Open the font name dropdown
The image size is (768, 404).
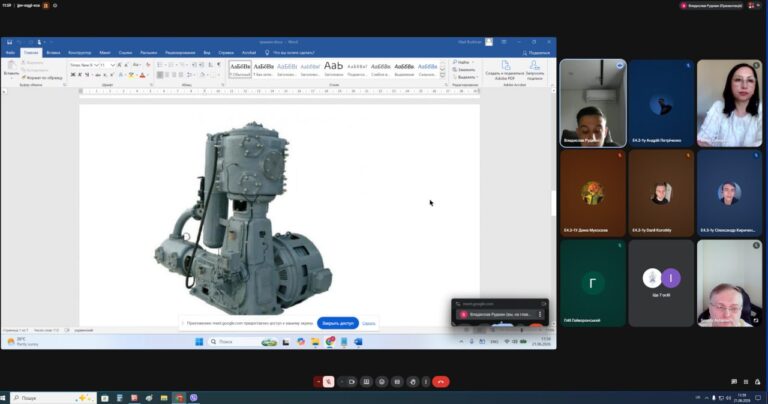pyautogui.click(x=96, y=65)
